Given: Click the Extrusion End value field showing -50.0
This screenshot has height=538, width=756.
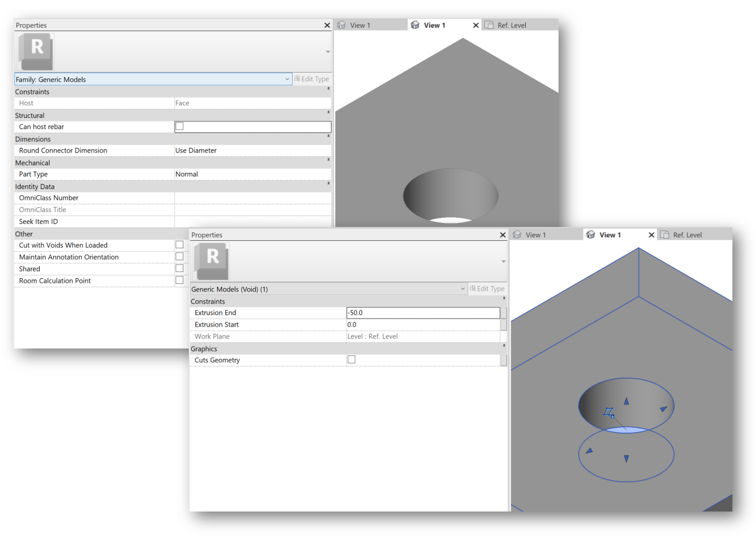Looking at the screenshot, I should (423, 312).
